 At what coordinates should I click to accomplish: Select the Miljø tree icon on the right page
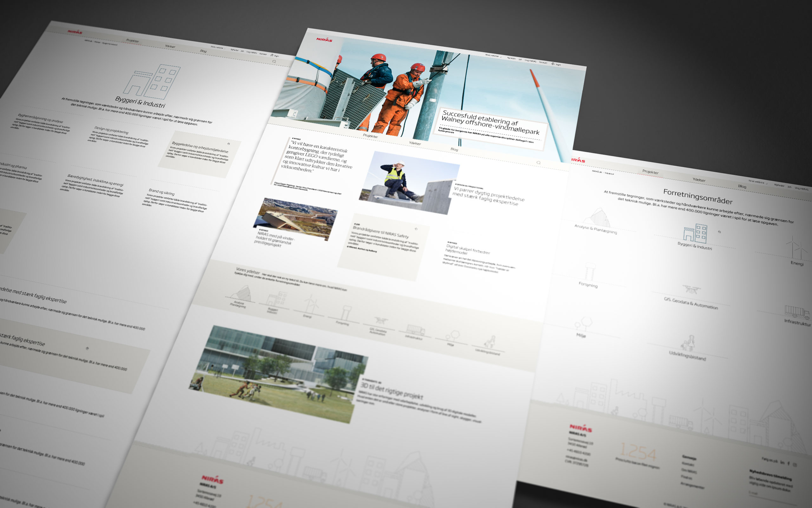[583, 323]
